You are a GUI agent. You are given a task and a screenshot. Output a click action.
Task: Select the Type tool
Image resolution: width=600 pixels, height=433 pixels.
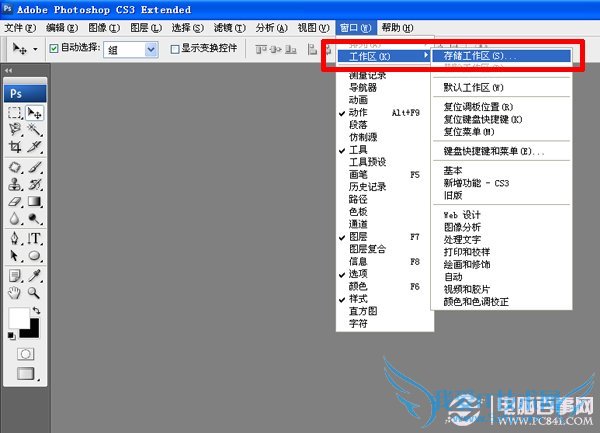(x=35, y=238)
